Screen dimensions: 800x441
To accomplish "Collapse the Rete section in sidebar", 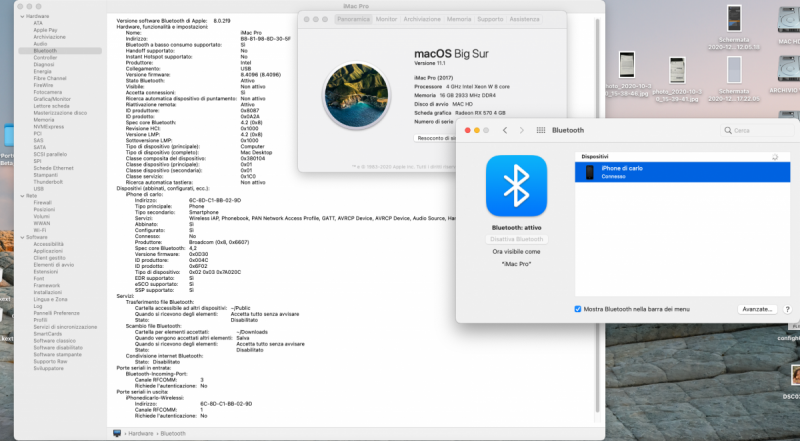I will pos(22,196).
